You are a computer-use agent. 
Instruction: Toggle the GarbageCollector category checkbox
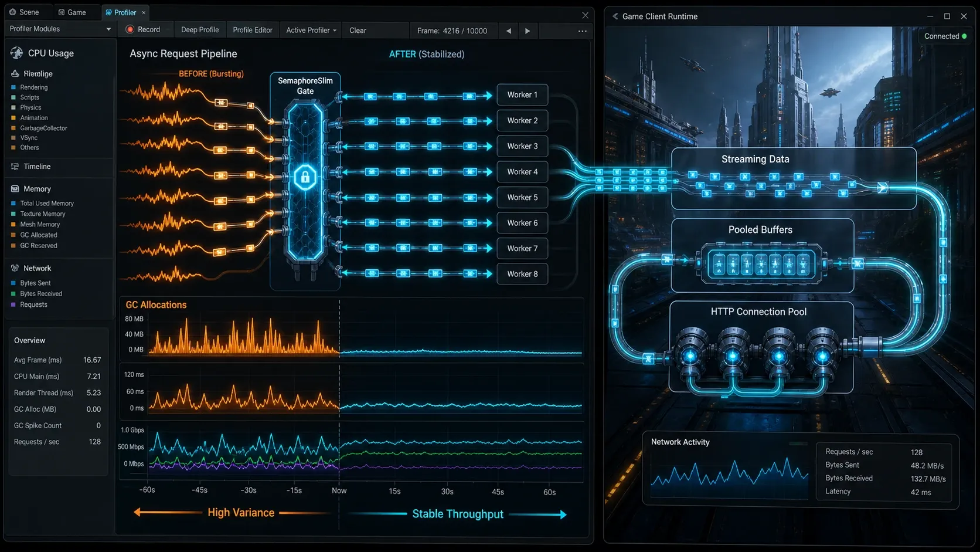coord(13,128)
